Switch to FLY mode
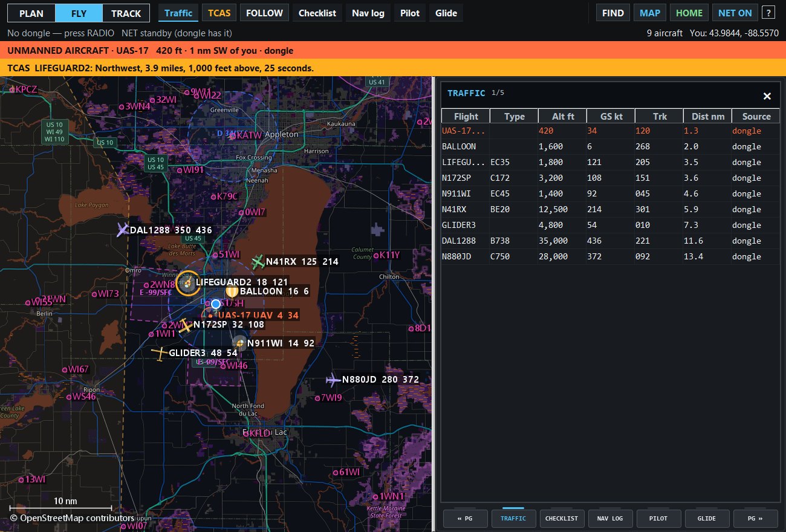786x532 pixels. tap(79, 13)
